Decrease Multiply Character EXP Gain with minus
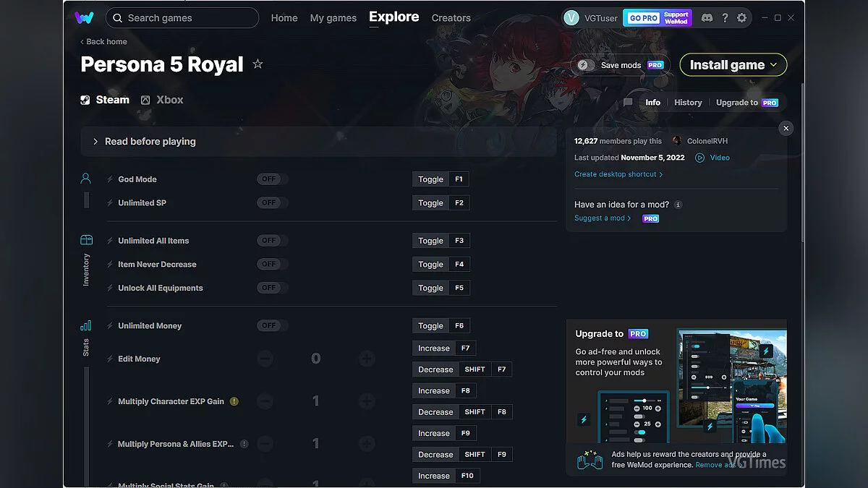 265,401
